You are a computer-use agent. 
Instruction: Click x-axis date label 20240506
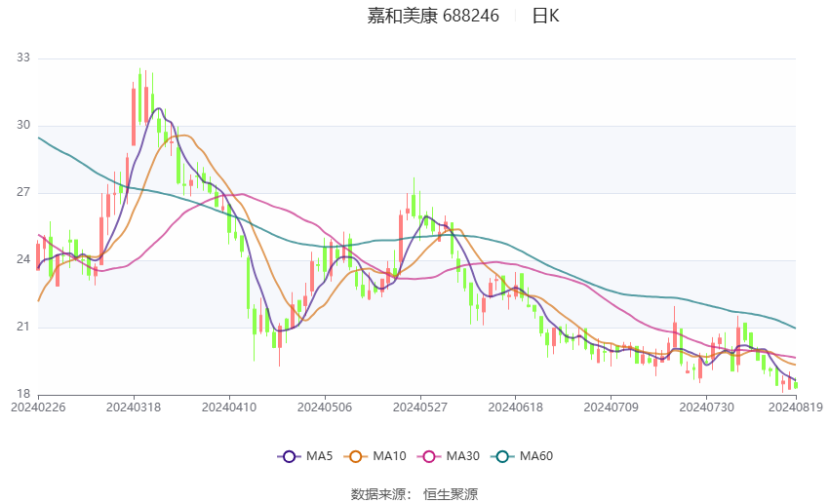point(325,407)
